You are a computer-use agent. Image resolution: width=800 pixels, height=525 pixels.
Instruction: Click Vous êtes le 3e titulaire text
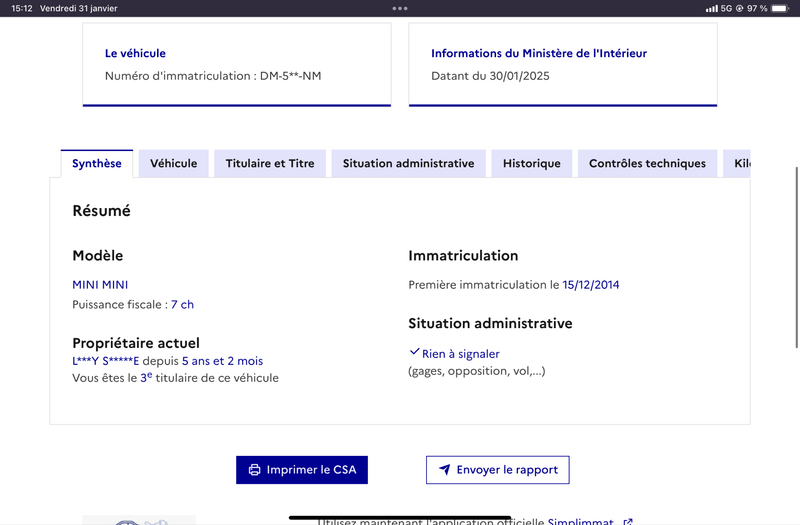coord(176,378)
